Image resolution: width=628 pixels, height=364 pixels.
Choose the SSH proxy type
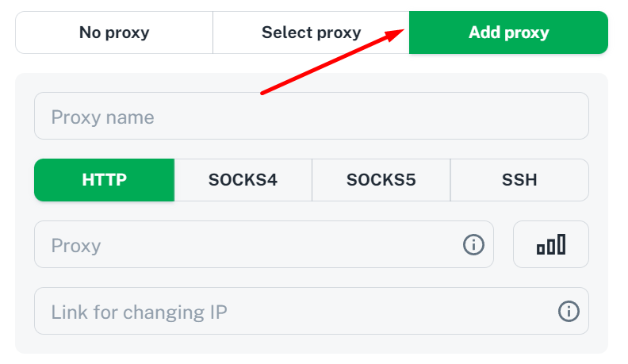point(519,180)
